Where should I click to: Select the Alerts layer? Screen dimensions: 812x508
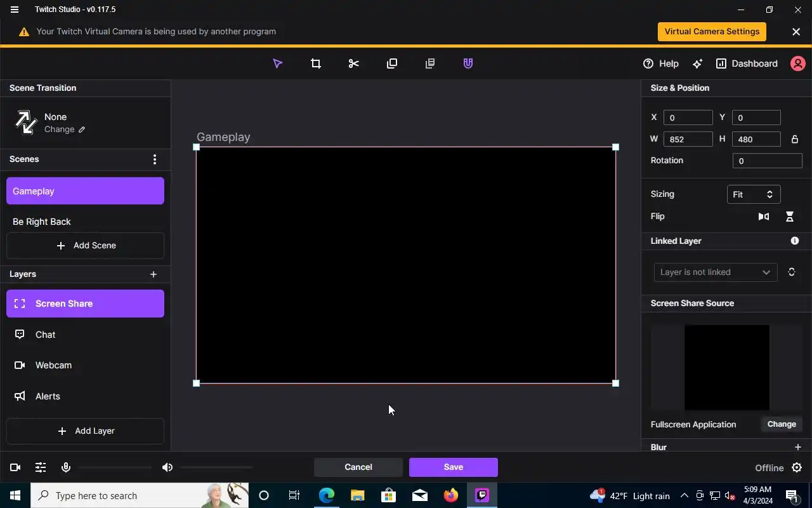tap(85, 396)
